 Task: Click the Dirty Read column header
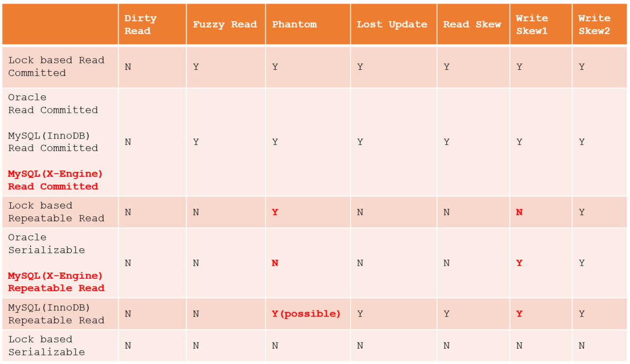(x=141, y=25)
